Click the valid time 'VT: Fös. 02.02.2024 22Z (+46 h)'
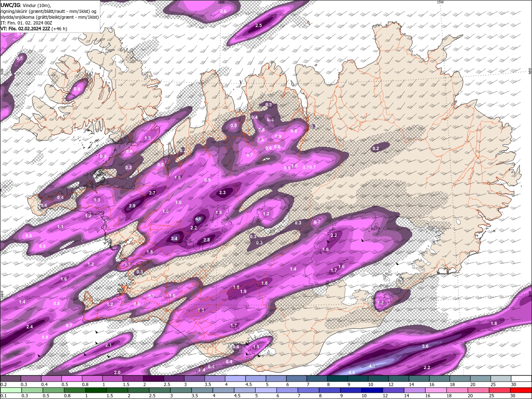The width and height of the screenshot is (532, 399). click(x=34, y=29)
